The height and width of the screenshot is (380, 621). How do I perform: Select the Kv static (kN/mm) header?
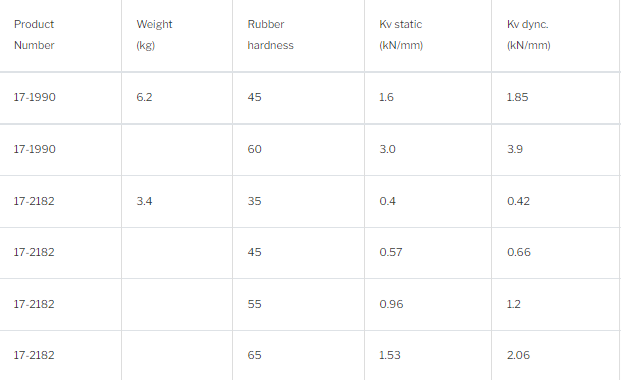[x=401, y=35]
